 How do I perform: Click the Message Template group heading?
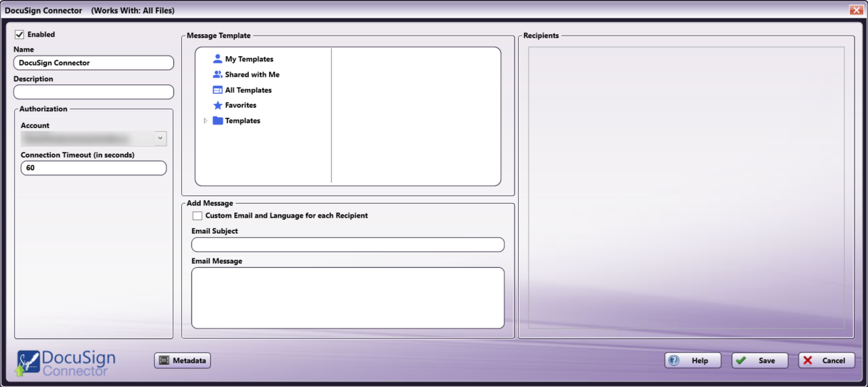tap(219, 35)
